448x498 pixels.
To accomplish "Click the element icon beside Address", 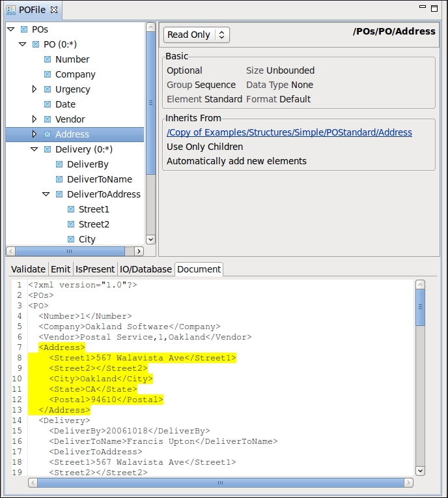I will (x=48, y=134).
